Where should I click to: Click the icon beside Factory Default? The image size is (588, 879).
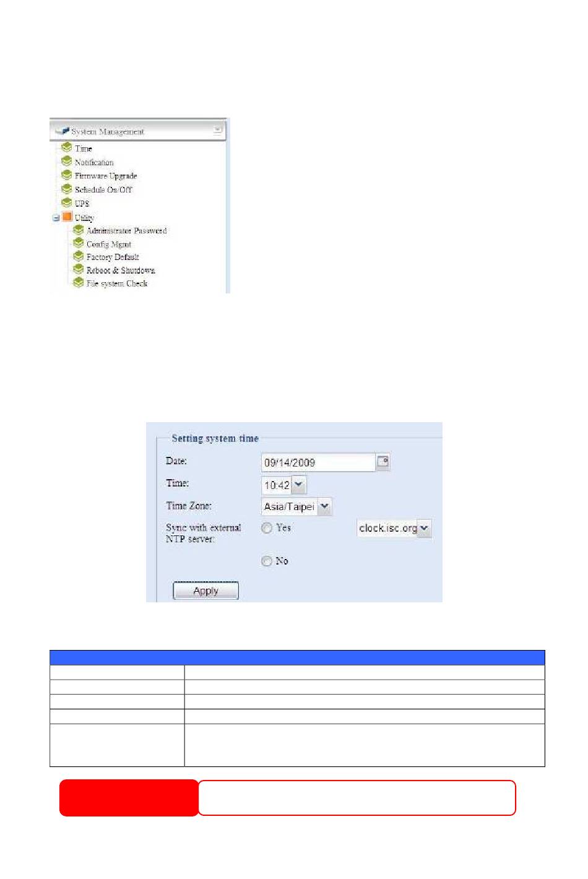pyautogui.click(x=78, y=256)
